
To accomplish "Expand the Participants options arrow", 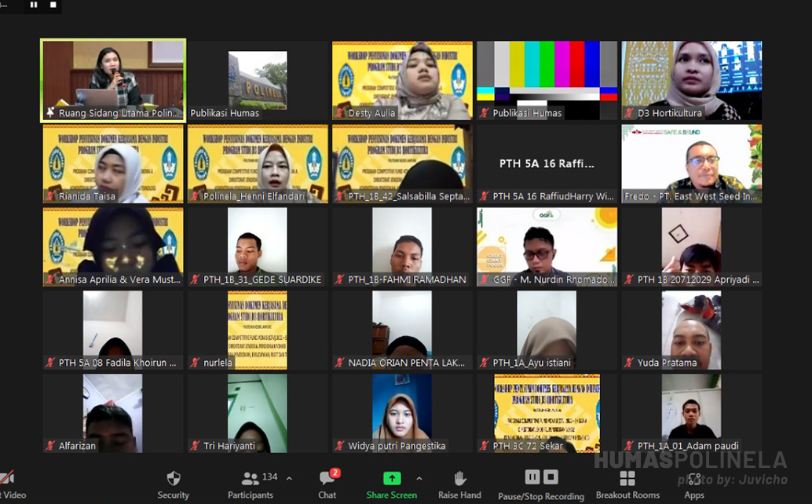I will pyautogui.click(x=289, y=478).
